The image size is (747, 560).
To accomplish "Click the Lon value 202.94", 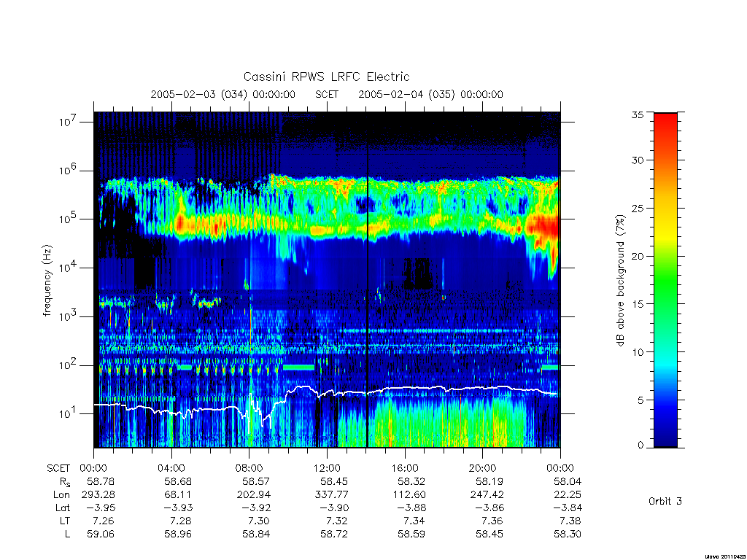I will pyautogui.click(x=254, y=495).
